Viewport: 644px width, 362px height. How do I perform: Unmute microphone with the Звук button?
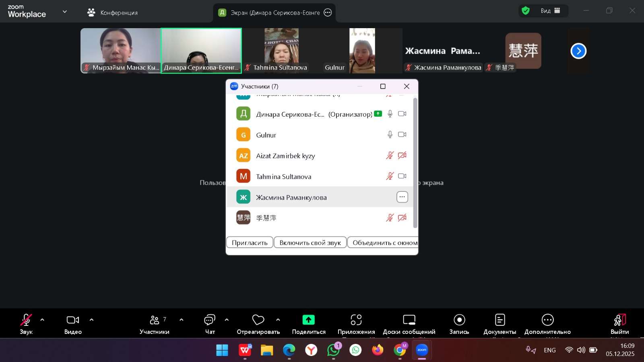pyautogui.click(x=26, y=320)
